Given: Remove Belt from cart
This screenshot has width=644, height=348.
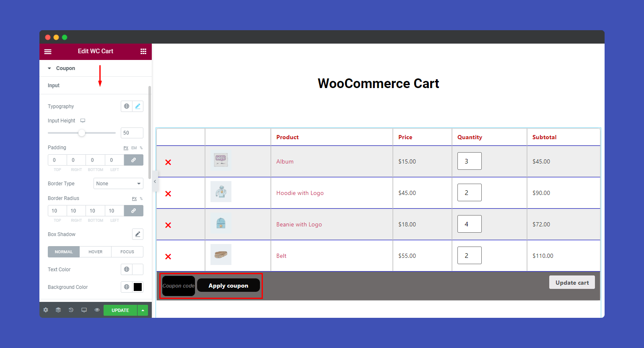Looking at the screenshot, I should pyautogui.click(x=168, y=257).
